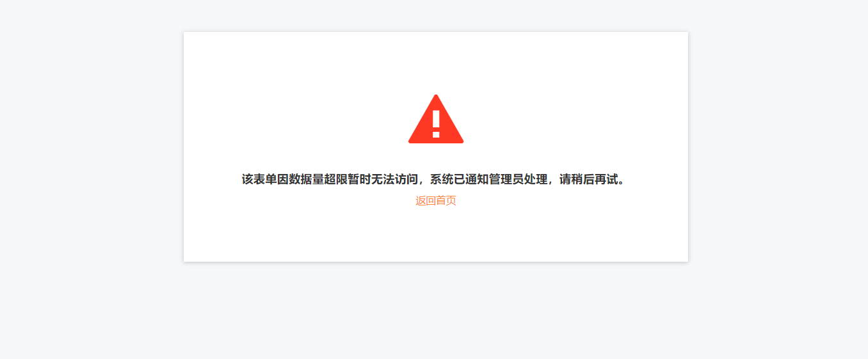868x359 pixels.
Task: Select the word 表单 in the message
Action: 265,179
